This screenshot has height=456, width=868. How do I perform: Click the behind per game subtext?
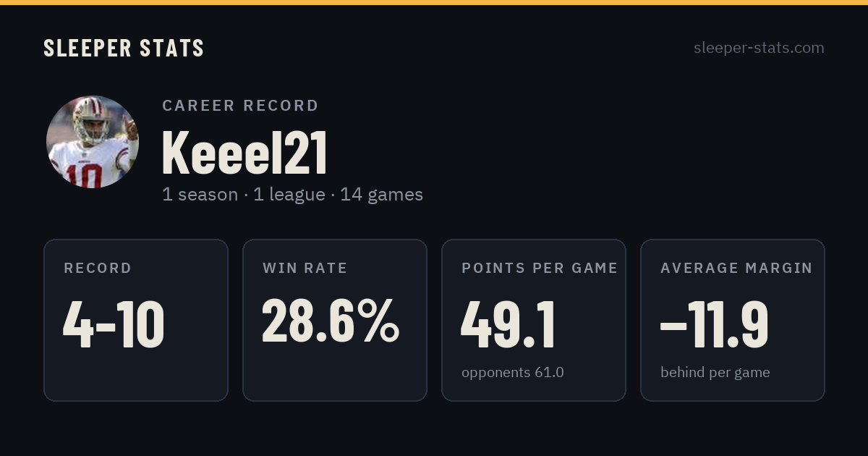click(x=715, y=373)
